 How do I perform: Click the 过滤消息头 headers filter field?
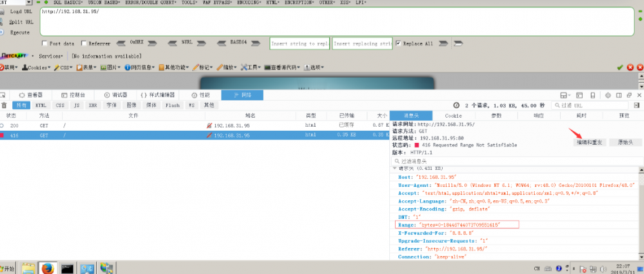click(x=516, y=161)
